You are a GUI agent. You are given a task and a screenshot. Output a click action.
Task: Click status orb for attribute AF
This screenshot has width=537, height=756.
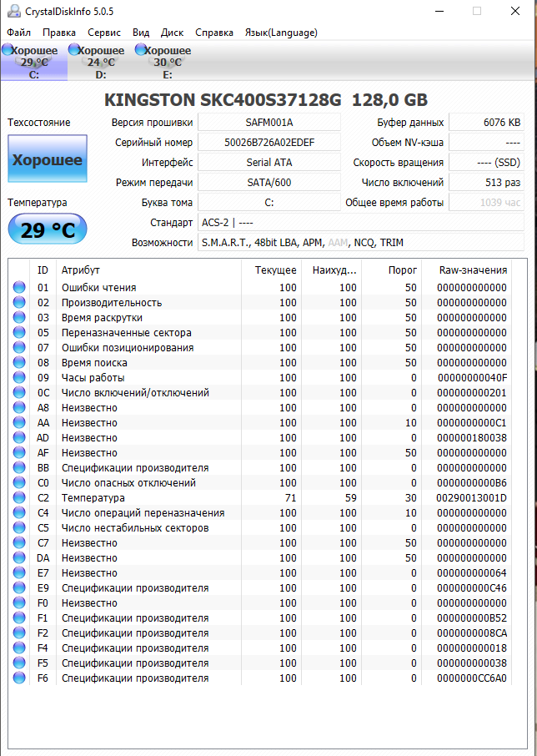[19, 453]
